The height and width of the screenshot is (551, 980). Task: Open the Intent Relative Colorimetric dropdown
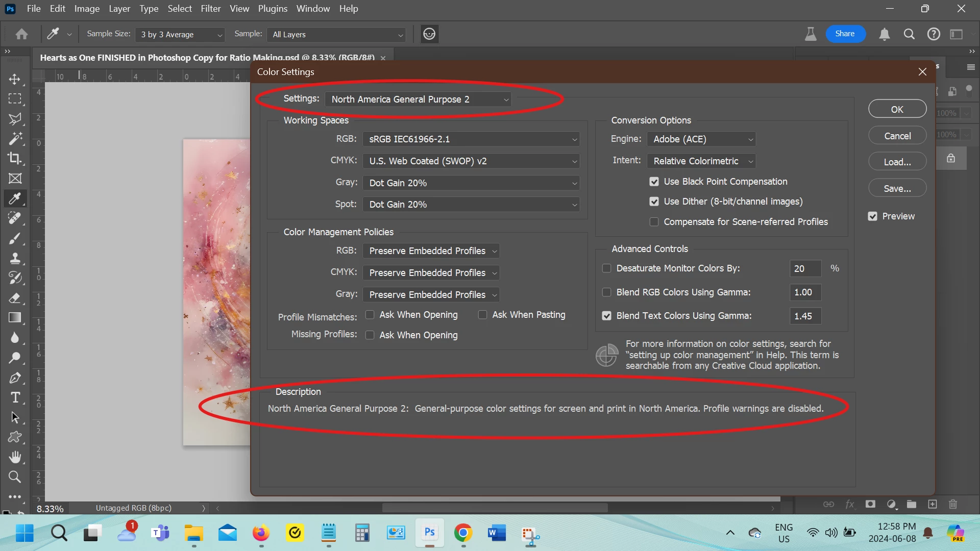pyautogui.click(x=701, y=161)
